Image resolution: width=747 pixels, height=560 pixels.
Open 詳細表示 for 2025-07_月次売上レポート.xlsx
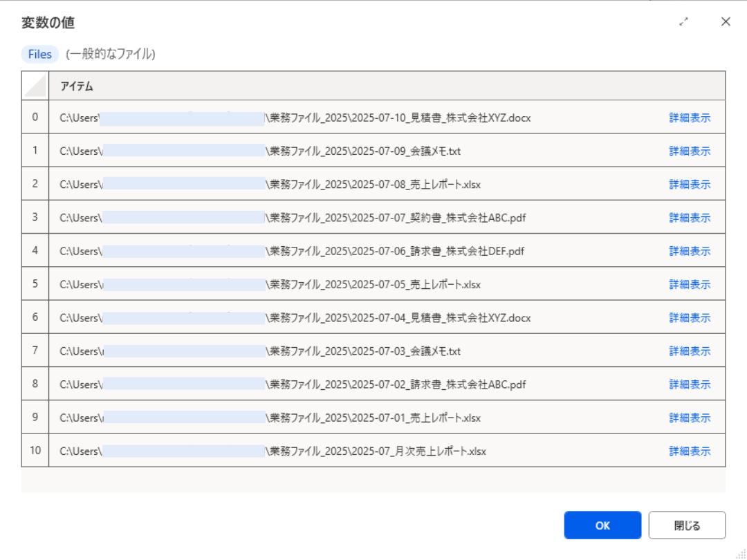[x=690, y=451]
